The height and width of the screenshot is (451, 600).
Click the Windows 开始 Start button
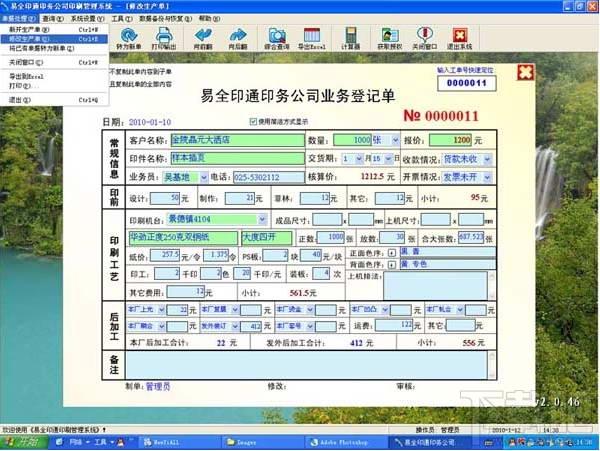[20, 441]
